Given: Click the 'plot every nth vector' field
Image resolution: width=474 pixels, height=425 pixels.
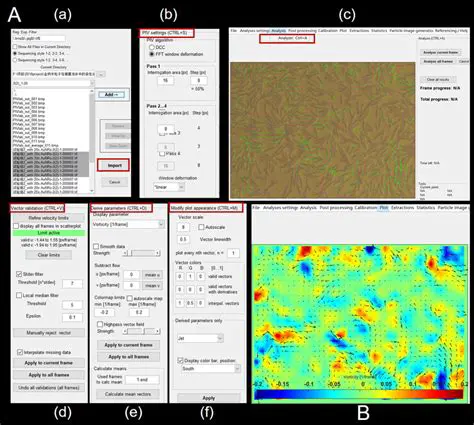Looking at the screenshot, I should pos(233,253).
